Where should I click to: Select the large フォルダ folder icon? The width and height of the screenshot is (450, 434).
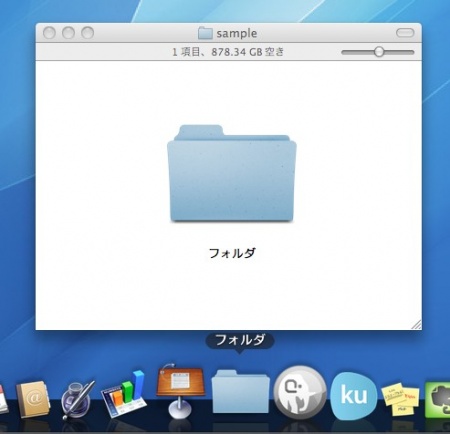(x=232, y=173)
